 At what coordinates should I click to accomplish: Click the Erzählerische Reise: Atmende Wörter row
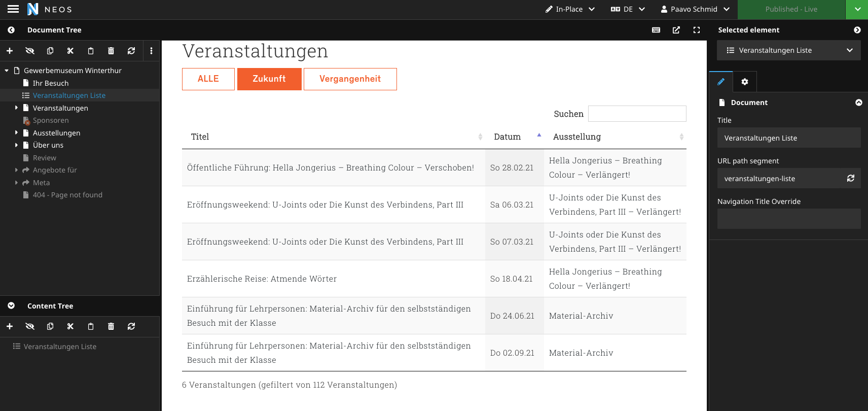pos(434,279)
